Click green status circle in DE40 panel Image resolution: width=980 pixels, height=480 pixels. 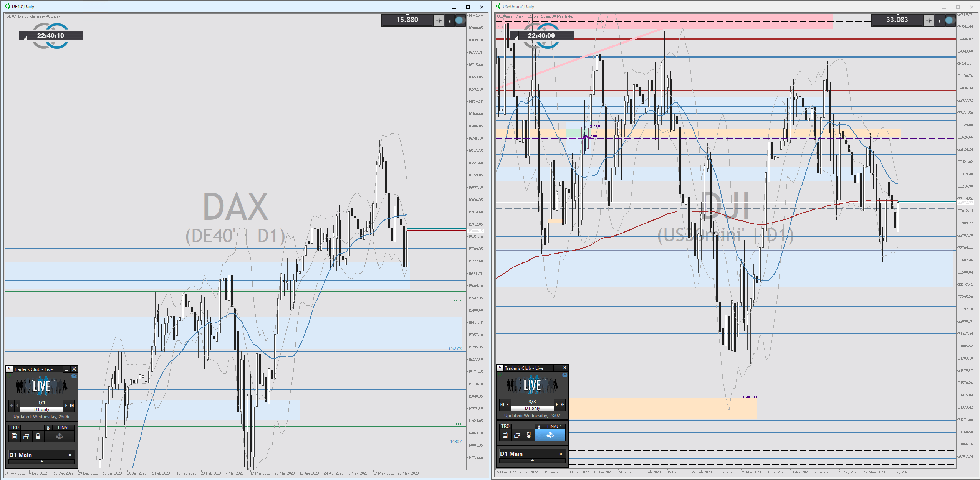(x=9, y=376)
